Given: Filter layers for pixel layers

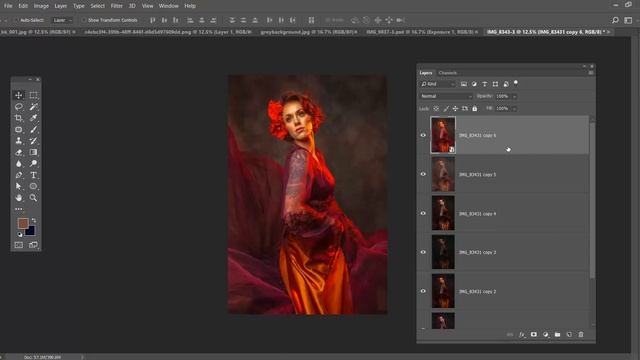Looking at the screenshot, I should pos(464,84).
